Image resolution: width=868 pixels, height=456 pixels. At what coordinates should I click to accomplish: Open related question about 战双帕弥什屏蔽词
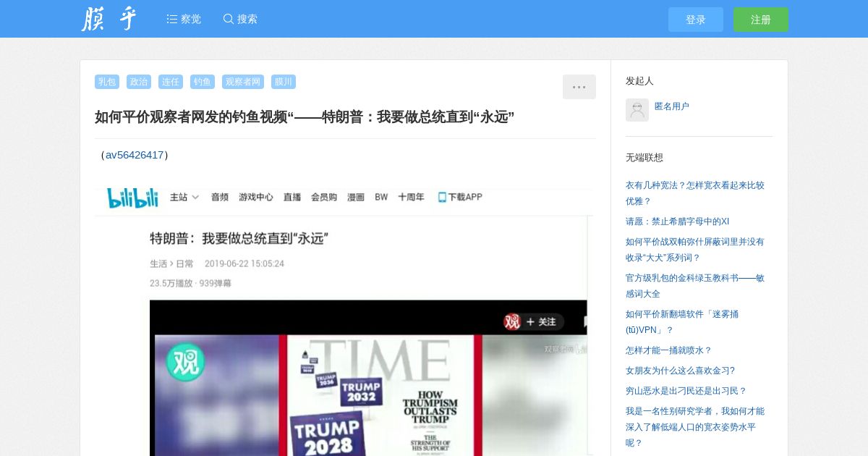695,250
